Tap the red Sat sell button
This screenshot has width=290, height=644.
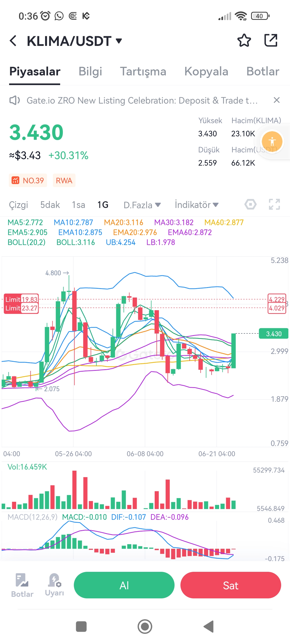[x=231, y=585]
